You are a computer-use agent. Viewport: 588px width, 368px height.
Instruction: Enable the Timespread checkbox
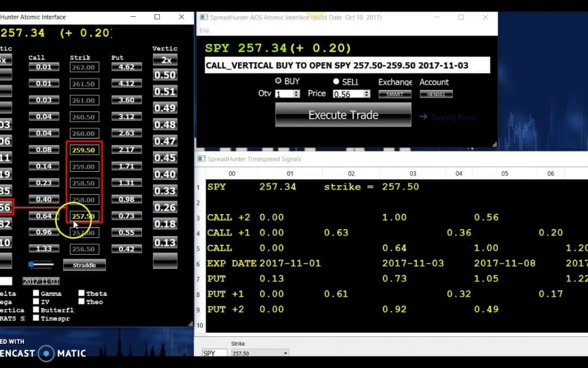coord(36,318)
